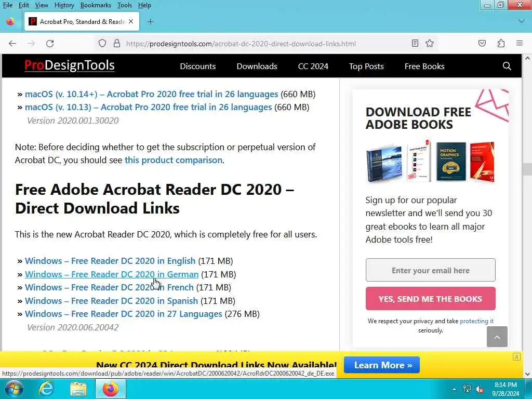
Task: Click the forward navigation arrow
Action: pyautogui.click(x=31, y=44)
